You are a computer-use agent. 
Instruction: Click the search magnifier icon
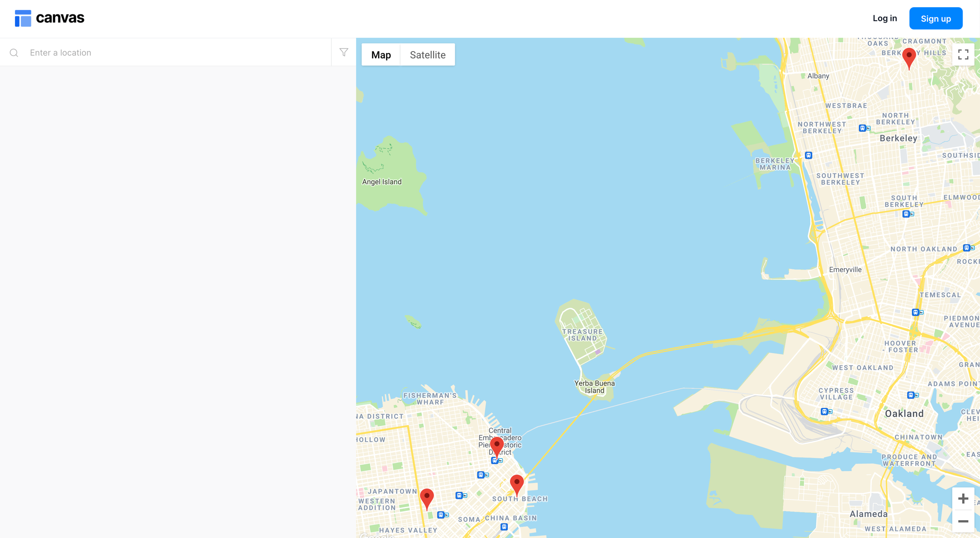(14, 53)
